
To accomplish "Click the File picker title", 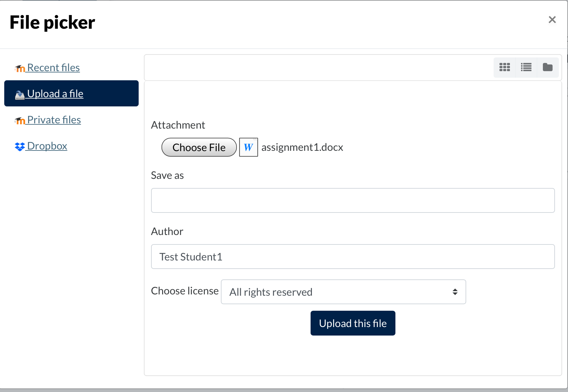I will pyautogui.click(x=52, y=22).
